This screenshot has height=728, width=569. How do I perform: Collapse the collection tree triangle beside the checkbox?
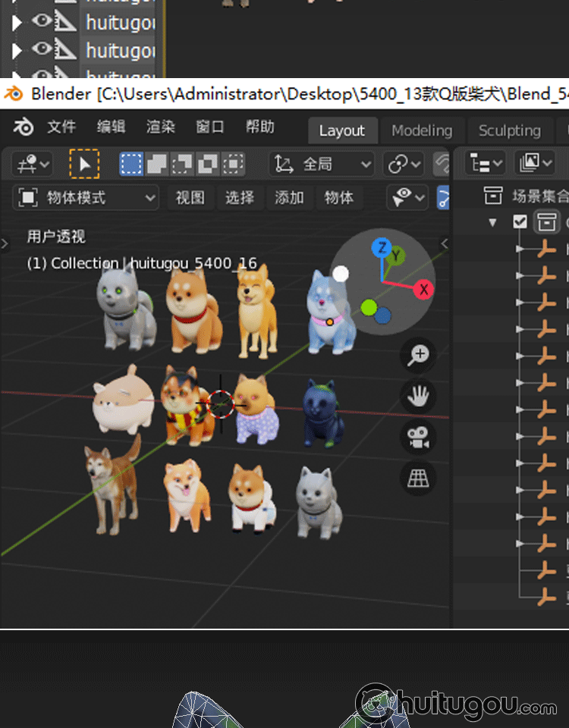point(493,222)
